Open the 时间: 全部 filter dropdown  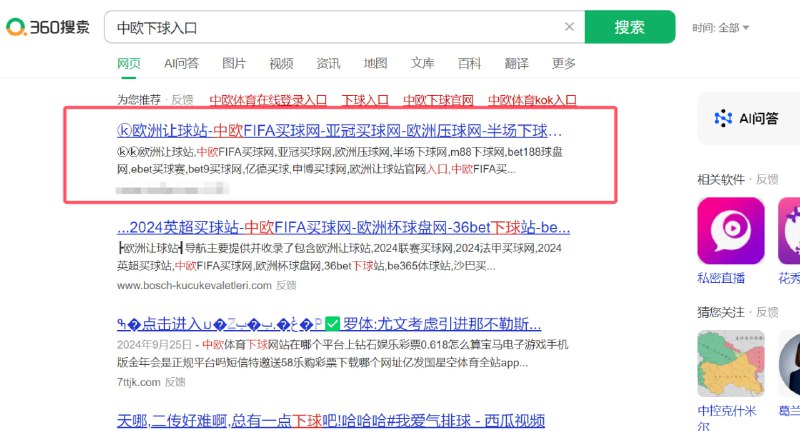720,28
